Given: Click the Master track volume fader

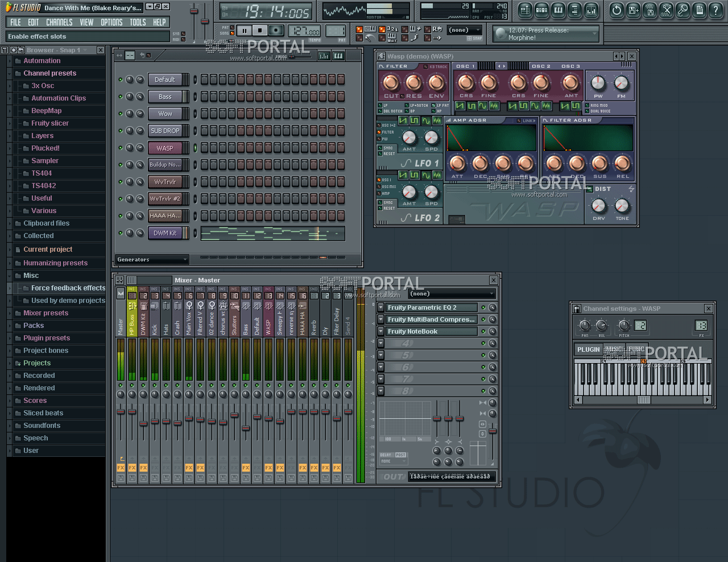Looking at the screenshot, I should (x=121, y=411).
